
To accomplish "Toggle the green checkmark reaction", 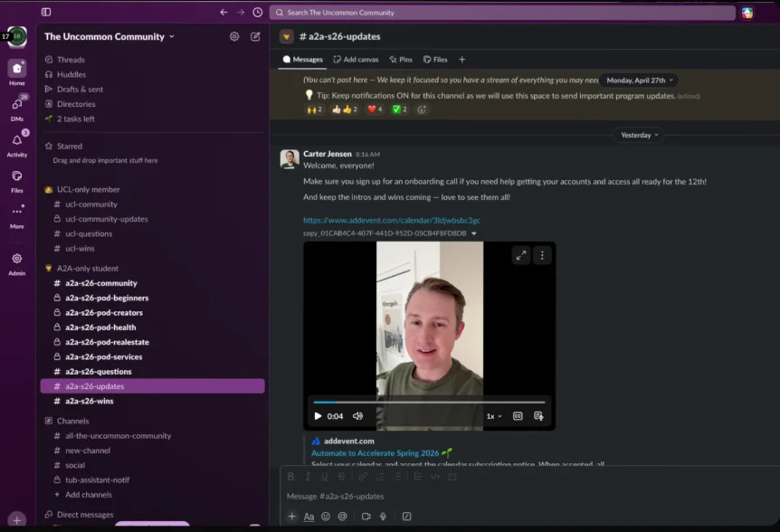I will click(399, 109).
